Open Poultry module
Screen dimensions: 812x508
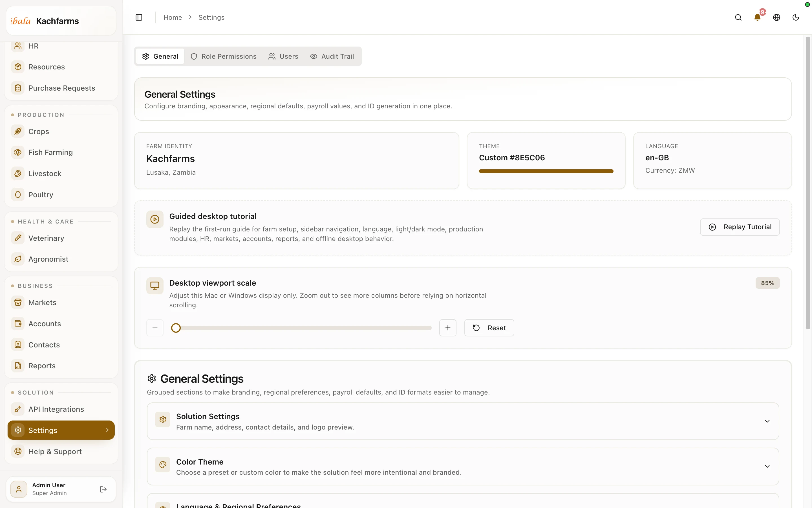[x=61, y=195]
